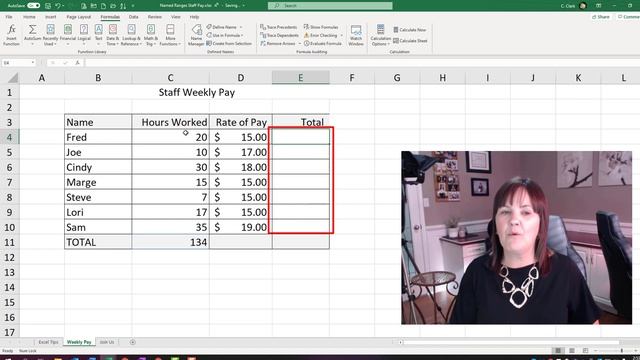Open More Functions menu
The image size is (640, 360).
click(170, 35)
